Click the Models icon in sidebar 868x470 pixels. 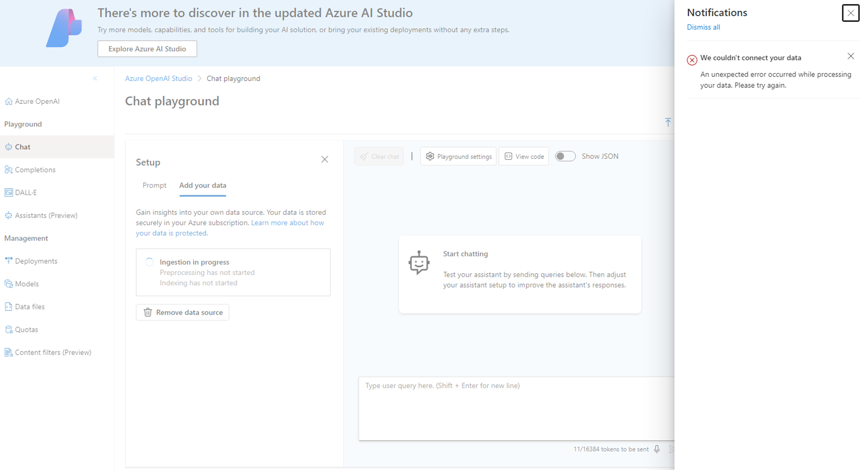click(x=9, y=284)
